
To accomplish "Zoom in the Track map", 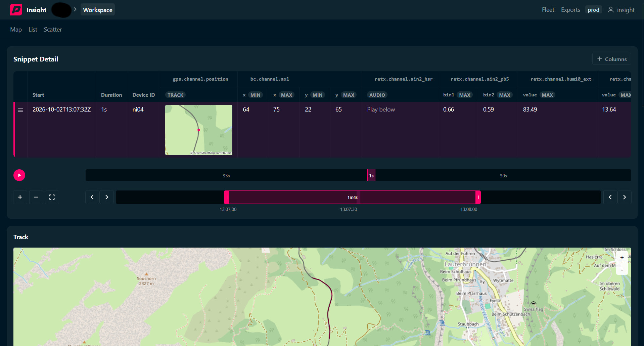I will pos(622,258).
